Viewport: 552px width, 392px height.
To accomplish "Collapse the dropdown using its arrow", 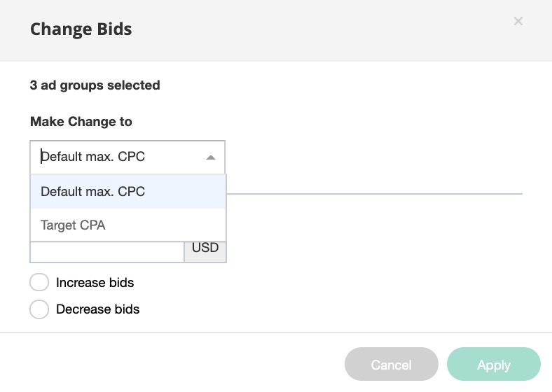I will pos(210,157).
